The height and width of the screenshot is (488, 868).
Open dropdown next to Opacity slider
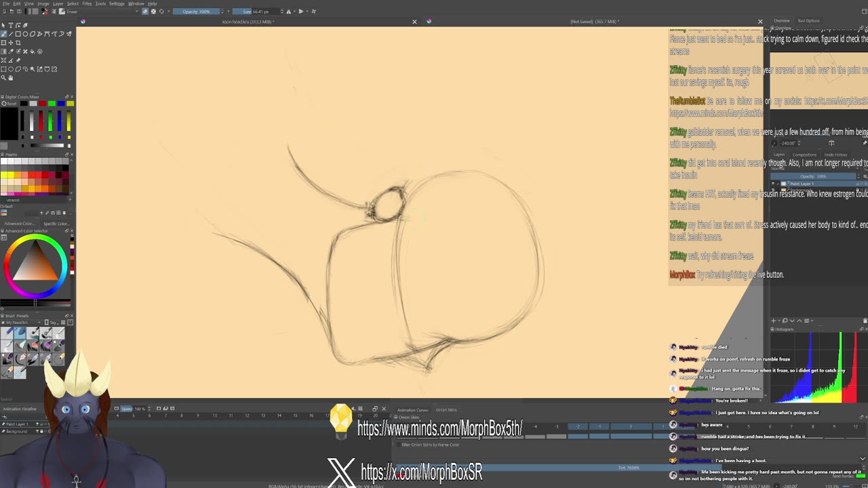[229, 12]
